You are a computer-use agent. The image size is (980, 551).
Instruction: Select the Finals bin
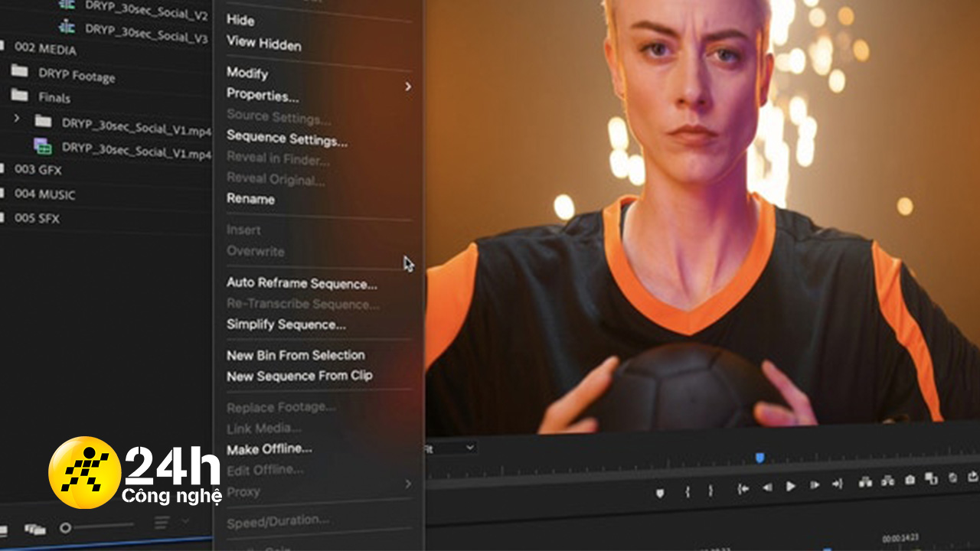(x=54, y=98)
